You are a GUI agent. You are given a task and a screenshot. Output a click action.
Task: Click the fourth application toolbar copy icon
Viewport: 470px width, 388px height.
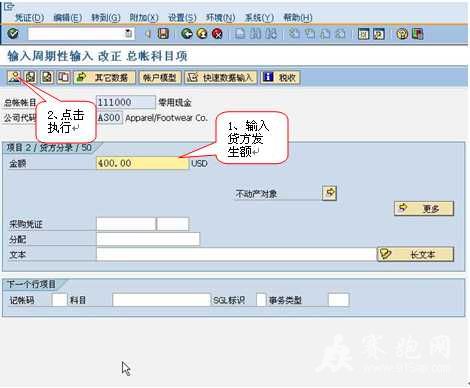click(x=63, y=77)
